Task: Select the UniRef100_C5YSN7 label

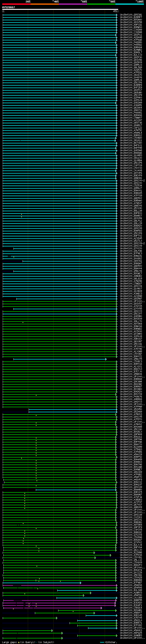Action: pyautogui.click(x=131, y=354)
